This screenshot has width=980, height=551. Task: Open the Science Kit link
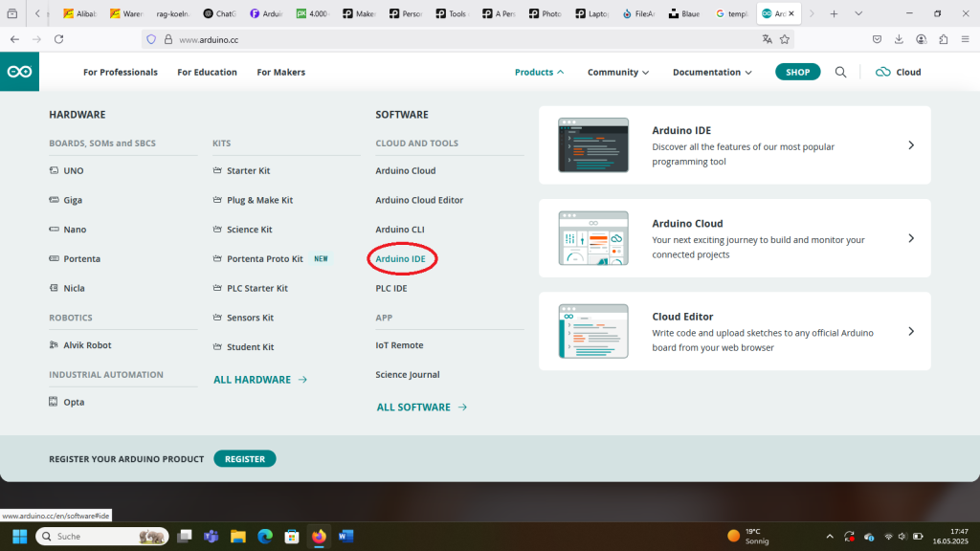pos(242,230)
